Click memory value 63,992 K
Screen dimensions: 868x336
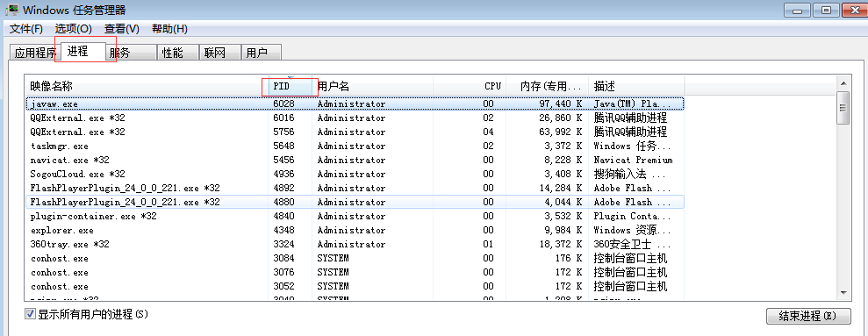click(x=561, y=132)
